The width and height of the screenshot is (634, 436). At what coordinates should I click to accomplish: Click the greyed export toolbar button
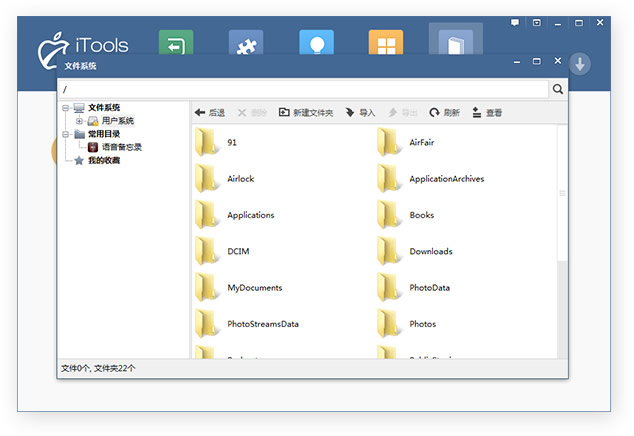coord(402,112)
